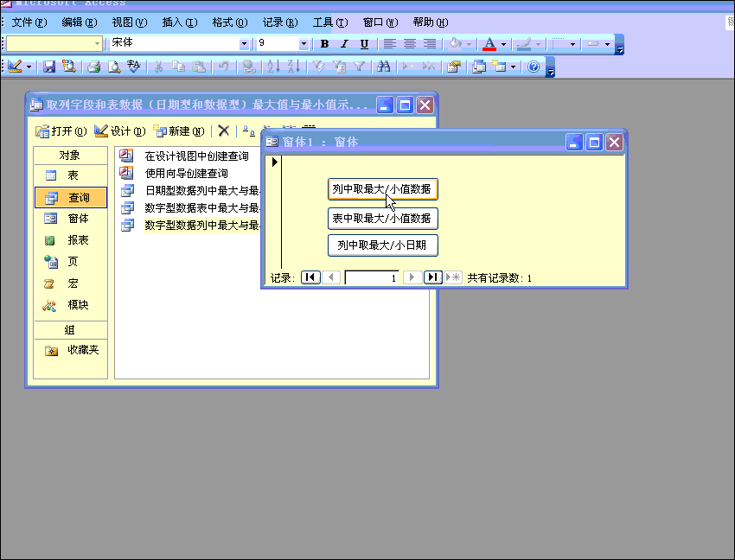This screenshot has height=560, width=735.
Task: Click 打开 in database window
Action: (x=61, y=131)
